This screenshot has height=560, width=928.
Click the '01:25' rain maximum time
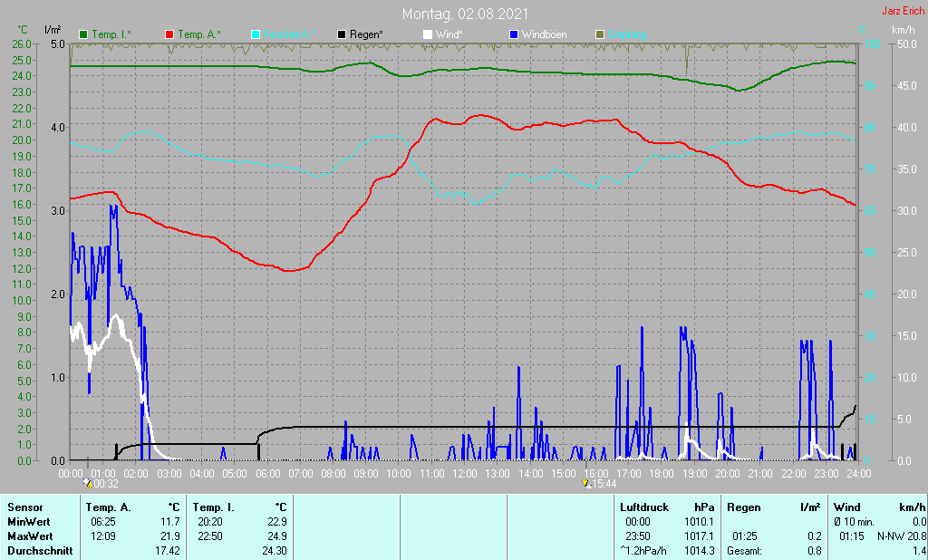tap(745, 536)
